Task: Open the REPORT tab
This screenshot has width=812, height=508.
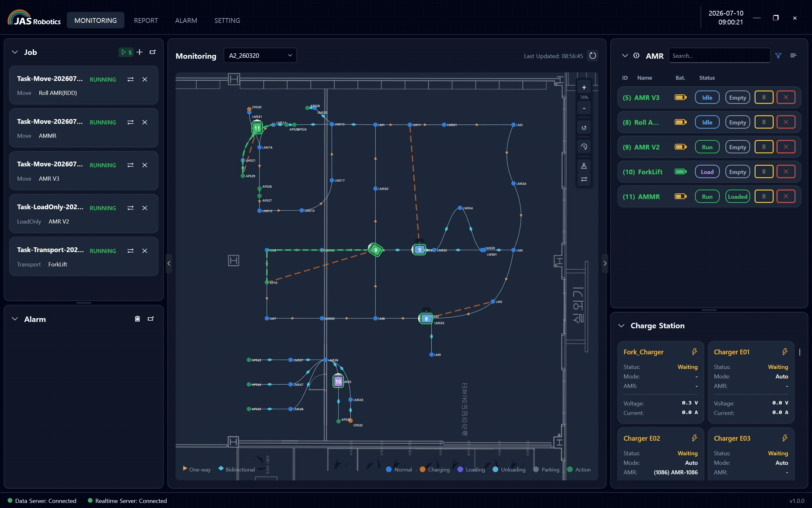Action: tap(146, 21)
